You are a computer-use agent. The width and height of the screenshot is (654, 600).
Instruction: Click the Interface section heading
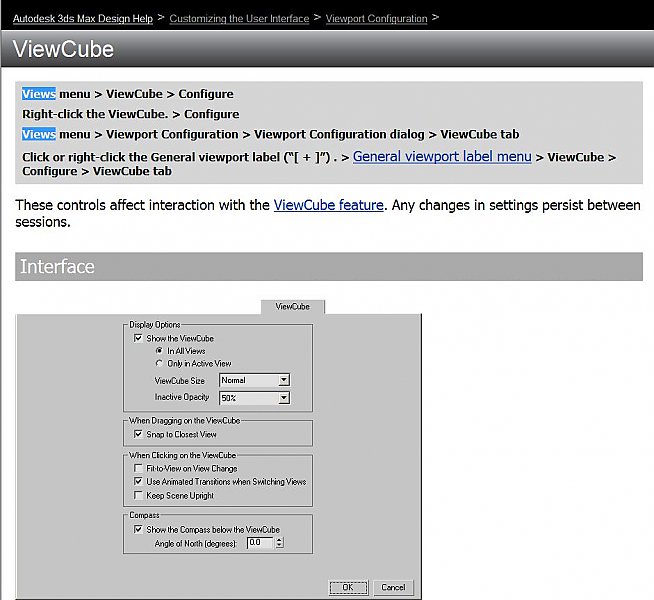coord(57,267)
